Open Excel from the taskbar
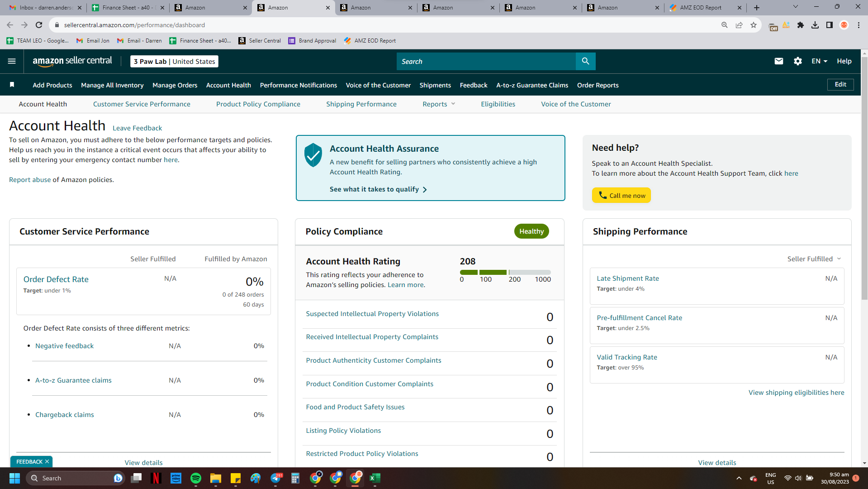This screenshot has height=489, width=868. coord(375,478)
